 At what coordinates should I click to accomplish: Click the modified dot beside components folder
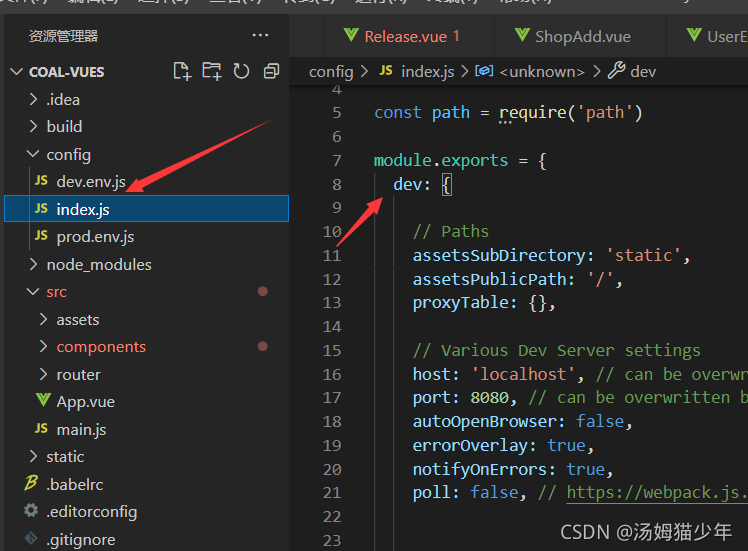click(262, 346)
